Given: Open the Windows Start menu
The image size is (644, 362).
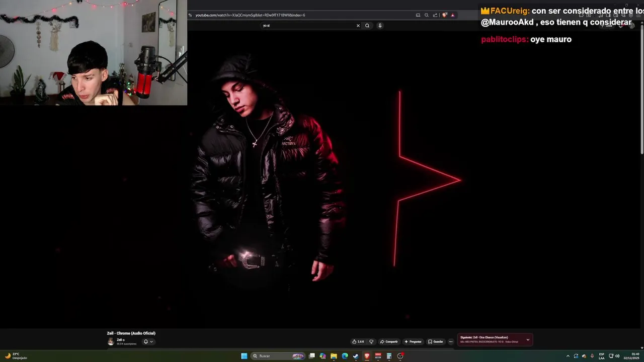Looking at the screenshot, I should point(244,356).
